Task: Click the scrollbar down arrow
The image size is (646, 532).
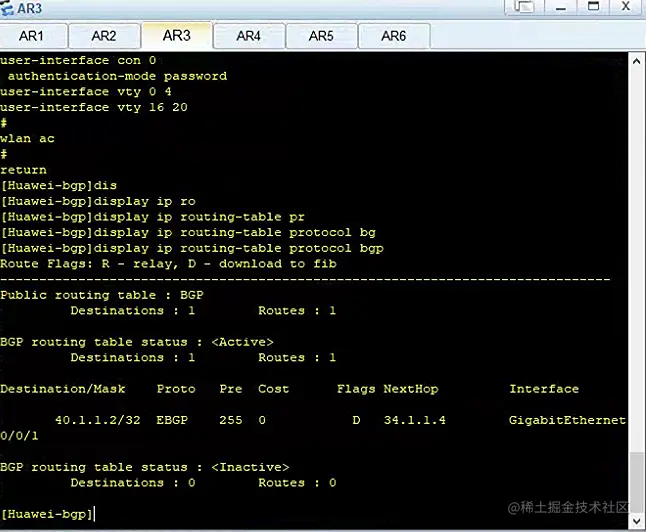Action: point(637,521)
